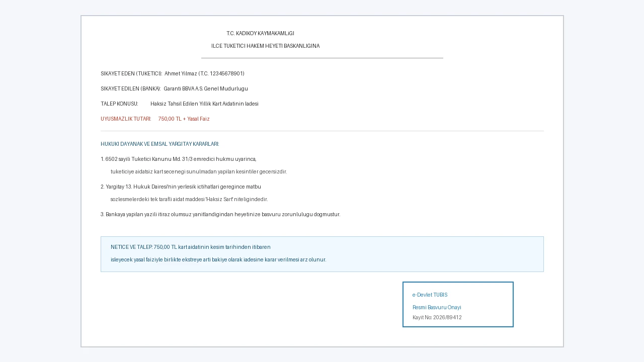
Task: Click item 1 starting '6502 sayili Tuketici Kanunu'
Action: pos(179,159)
